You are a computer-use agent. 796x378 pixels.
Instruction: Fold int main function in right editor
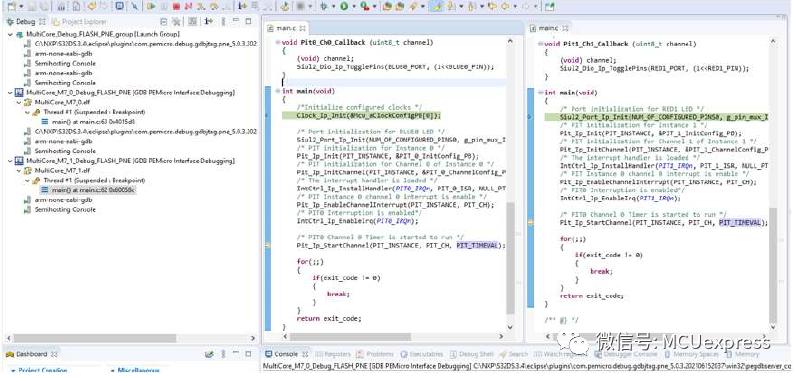[540, 93]
